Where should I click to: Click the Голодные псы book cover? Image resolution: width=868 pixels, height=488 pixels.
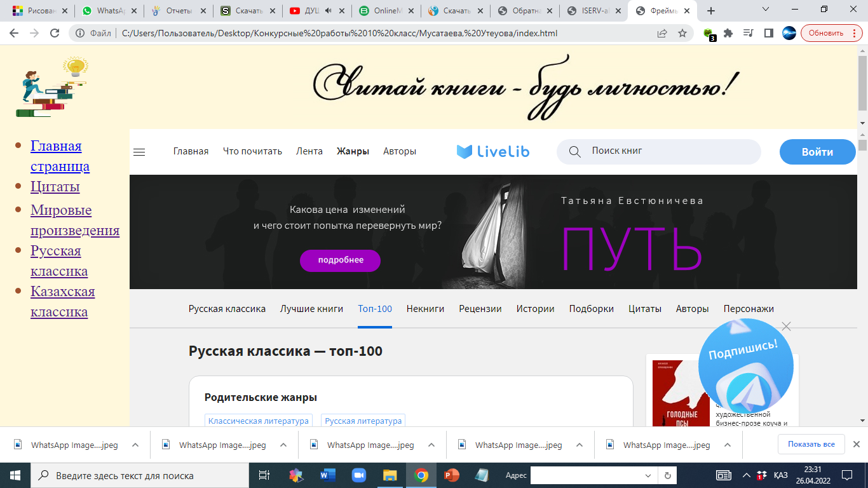tap(681, 394)
